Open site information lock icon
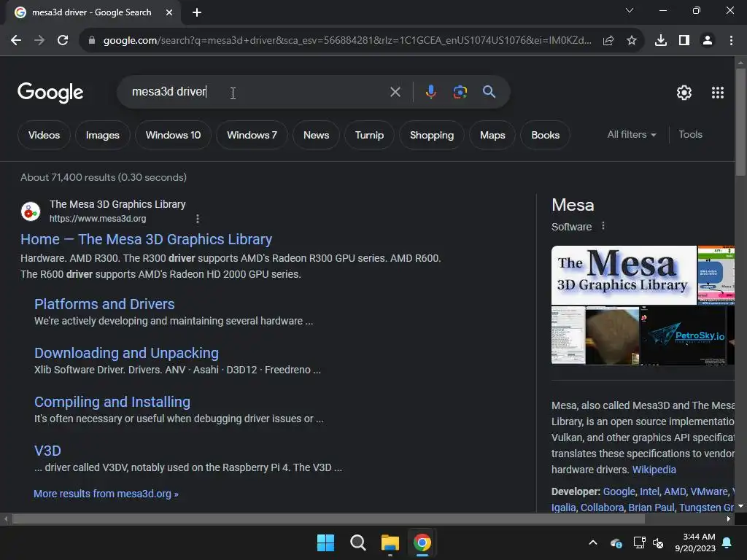 coord(92,41)
